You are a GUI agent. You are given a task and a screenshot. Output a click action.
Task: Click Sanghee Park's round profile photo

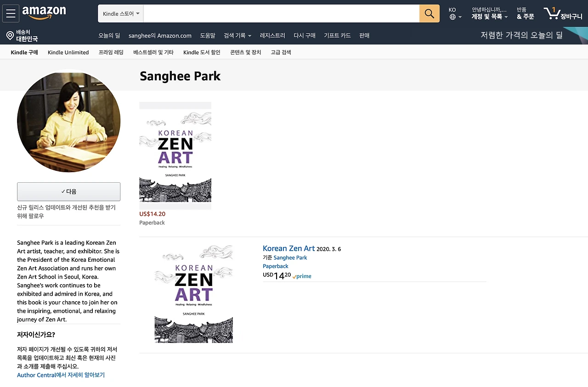tap(69, 121)
